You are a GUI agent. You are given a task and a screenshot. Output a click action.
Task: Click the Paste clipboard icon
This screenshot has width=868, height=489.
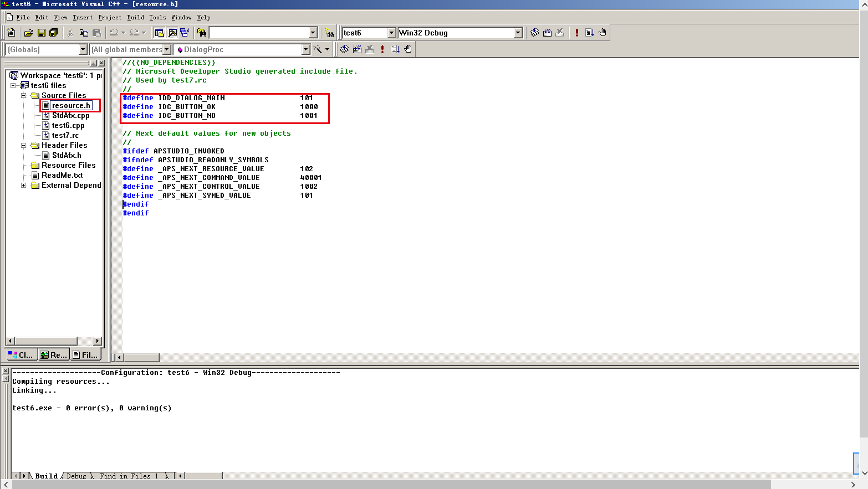[96, 33]
